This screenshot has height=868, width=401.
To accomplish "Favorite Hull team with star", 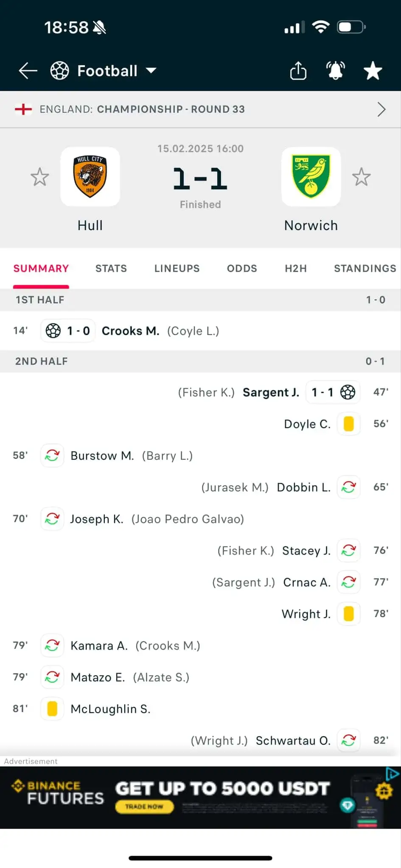I will coord(40,177).
